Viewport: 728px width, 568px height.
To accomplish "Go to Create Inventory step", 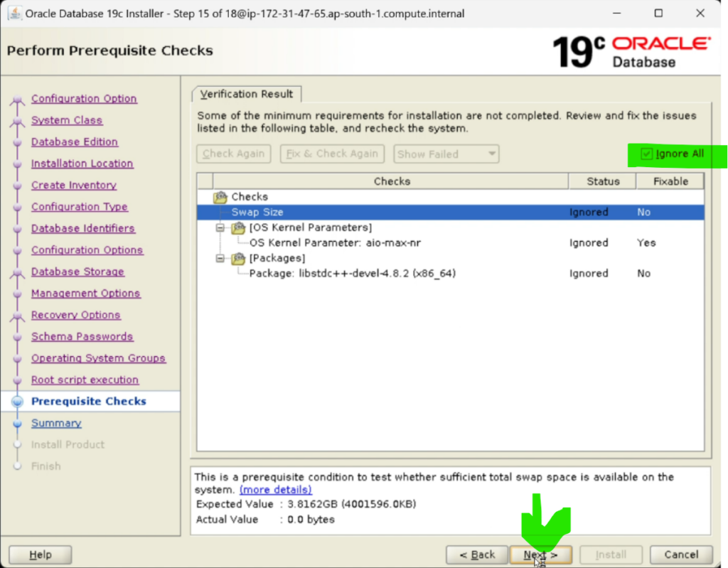I will click(x=74, y=185).
